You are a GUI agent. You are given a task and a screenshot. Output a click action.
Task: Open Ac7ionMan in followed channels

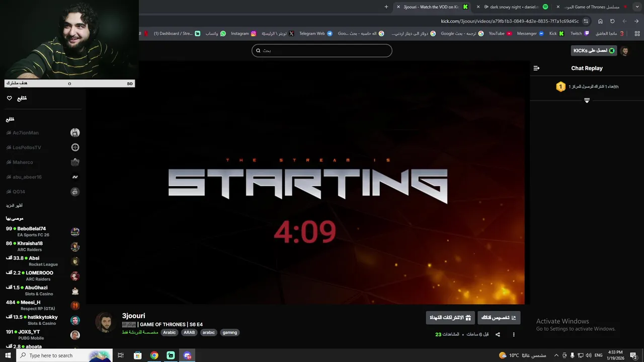(x=43, y=133)
